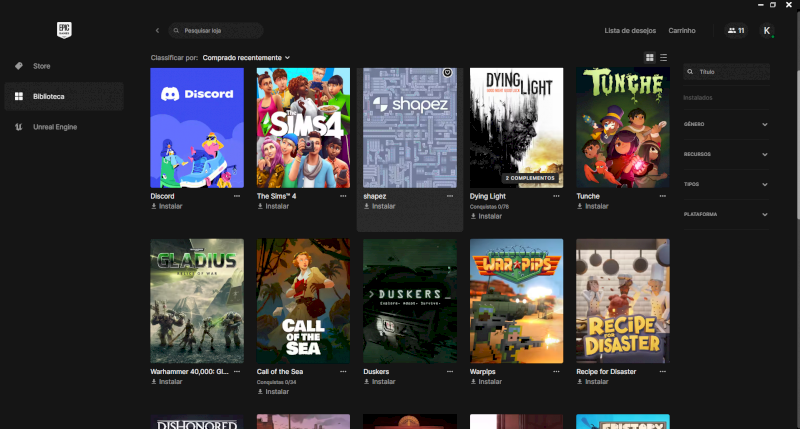This screenshot has height=429, width=800.
Task: Open the Lista de desejos link
Action: click(629, 31)
